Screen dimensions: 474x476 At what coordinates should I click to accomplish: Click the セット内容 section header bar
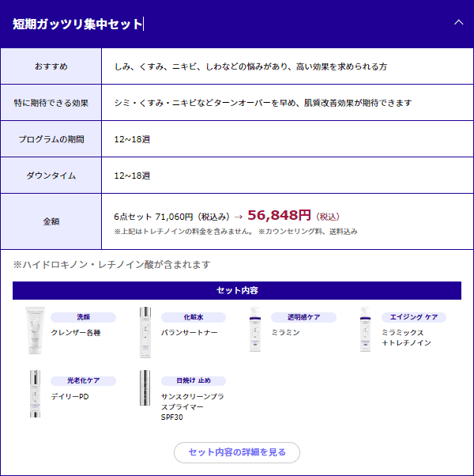tap(237, 290)
